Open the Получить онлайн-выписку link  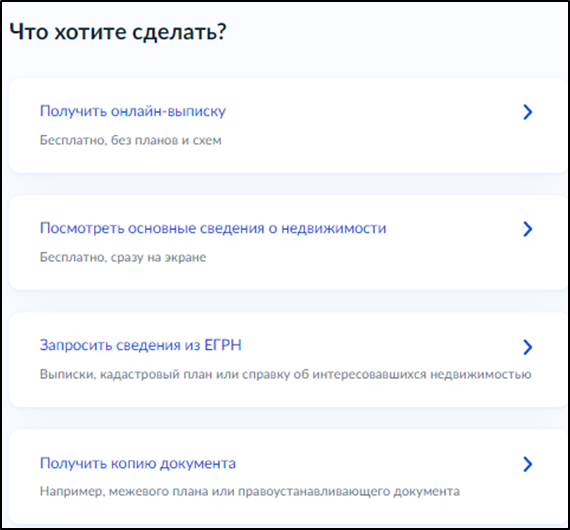tap(133, 111)
